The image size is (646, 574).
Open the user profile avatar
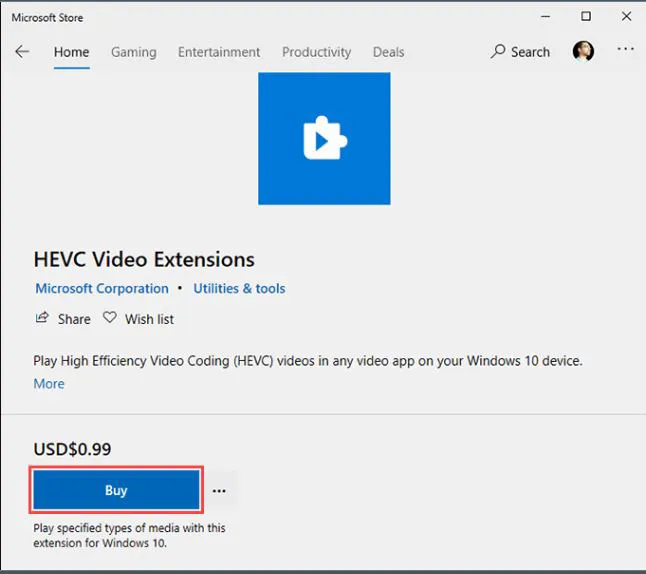[x=583, y=51]
